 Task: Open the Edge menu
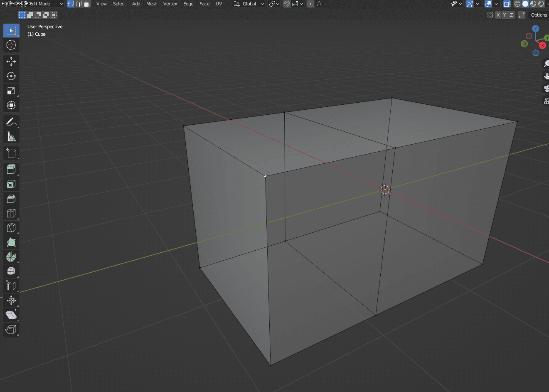click(188, 4)
